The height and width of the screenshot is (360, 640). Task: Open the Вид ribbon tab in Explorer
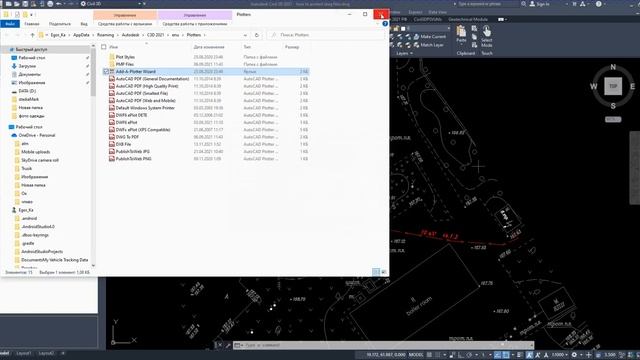tap(84, 24)
